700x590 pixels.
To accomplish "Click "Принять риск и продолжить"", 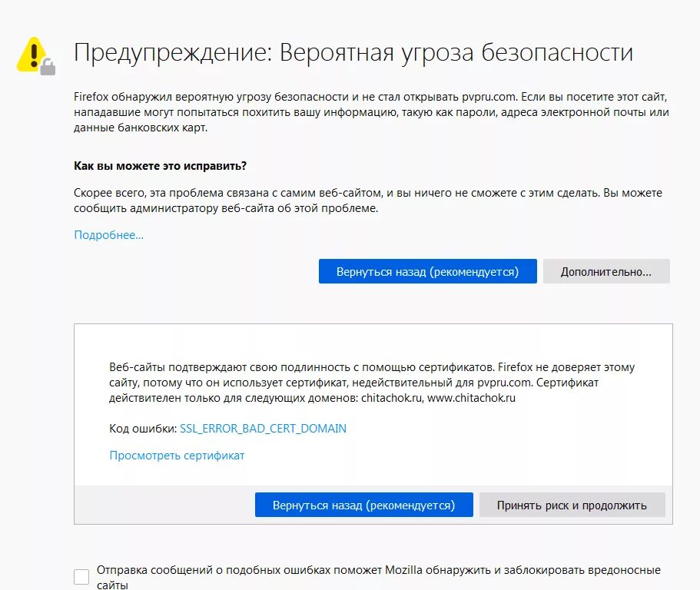I will click(x=572, y=505).
